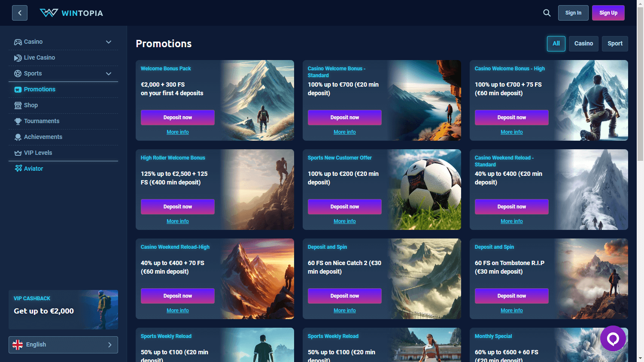Click the UK flag language icon
This screenshot has width=644, height=362.
[18, 345]
